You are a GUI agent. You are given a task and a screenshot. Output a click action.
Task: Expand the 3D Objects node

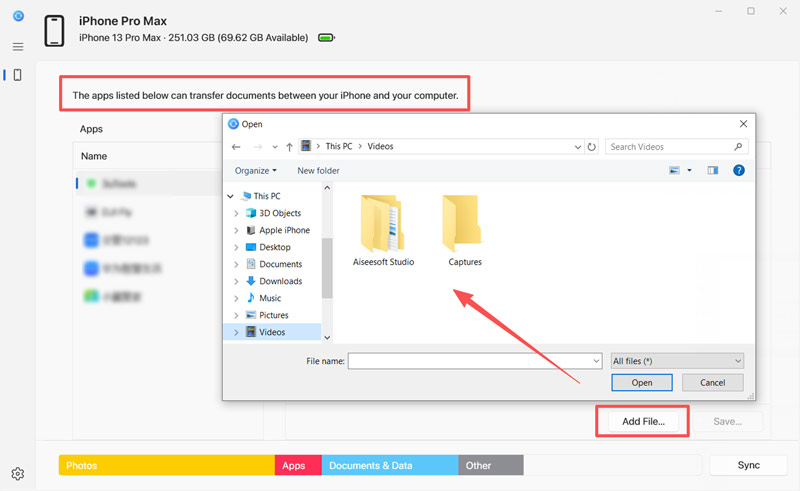236,213
